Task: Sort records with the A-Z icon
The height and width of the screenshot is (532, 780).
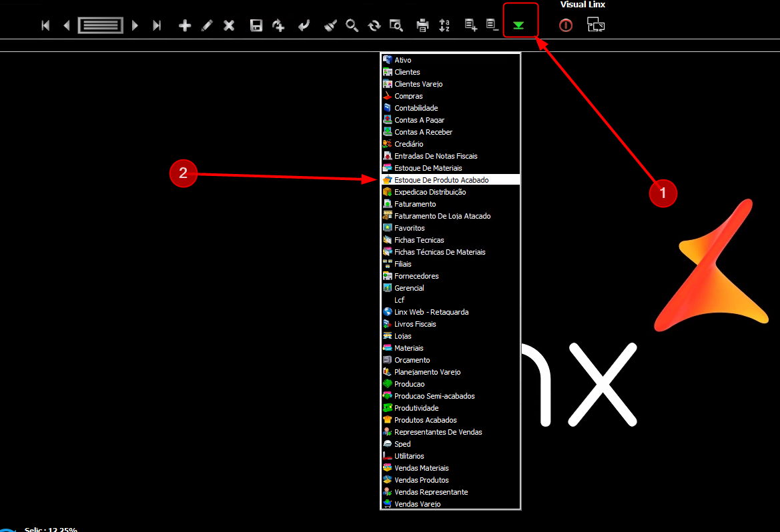Action: click(444, 25)
